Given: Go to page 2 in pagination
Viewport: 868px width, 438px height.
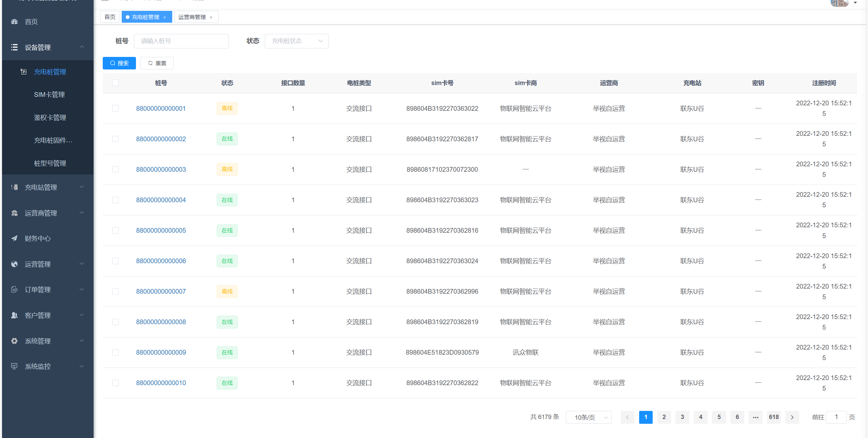Looking at the screenshot, I should (x=664, y=417).
